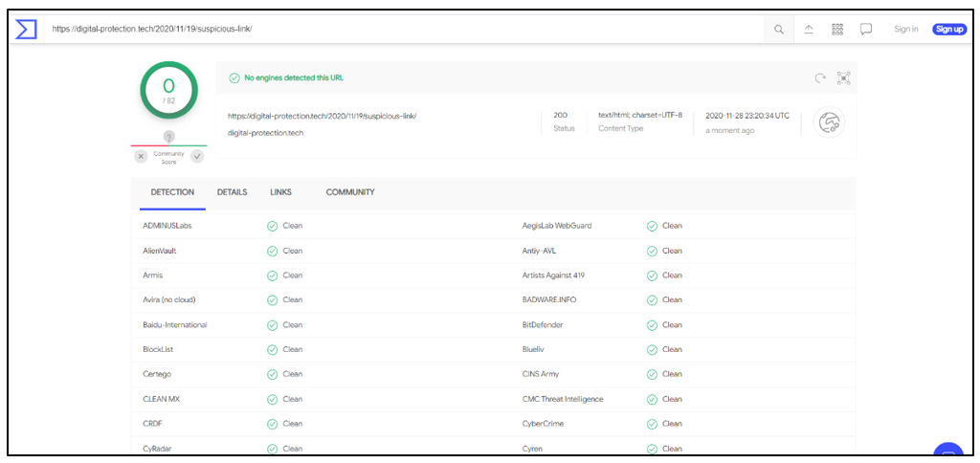Open the apps grid icon
980x463 pixels.
pos(837,29)
